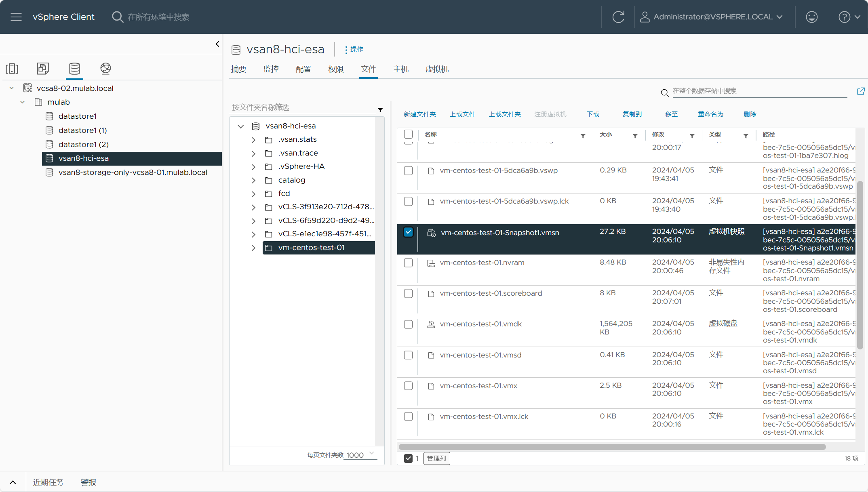Viewport: 868px width, 492px height.
Task: Check the vm-centos-test-01.scoreboard file
Action: click(x=408, y=293)
